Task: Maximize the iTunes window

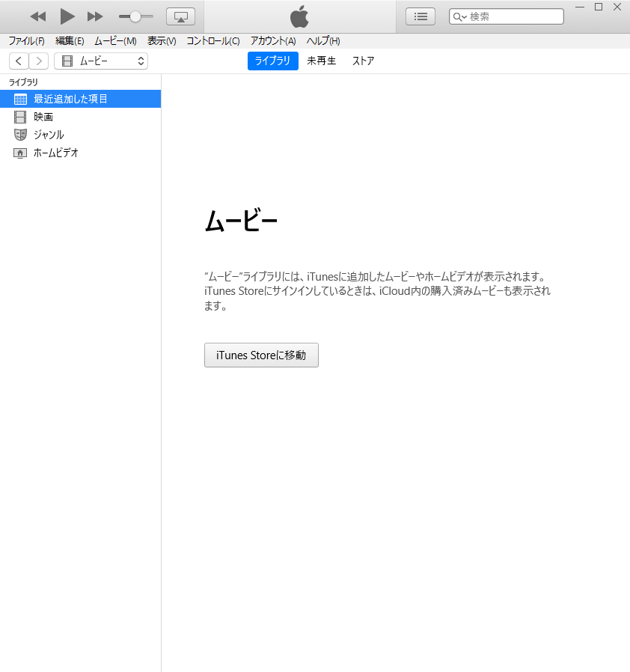Action: [x=599, y=7]
